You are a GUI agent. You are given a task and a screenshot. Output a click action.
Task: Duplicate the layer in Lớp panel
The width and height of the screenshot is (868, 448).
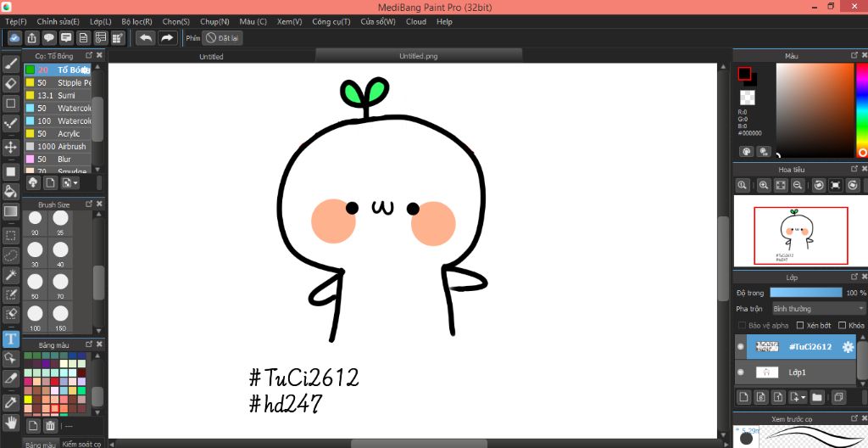point(838,397)
